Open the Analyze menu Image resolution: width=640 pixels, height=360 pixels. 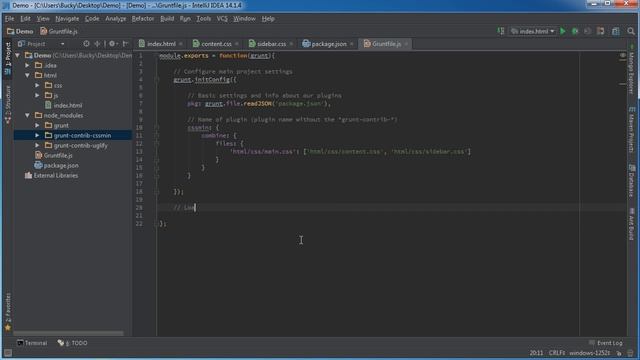116,19
